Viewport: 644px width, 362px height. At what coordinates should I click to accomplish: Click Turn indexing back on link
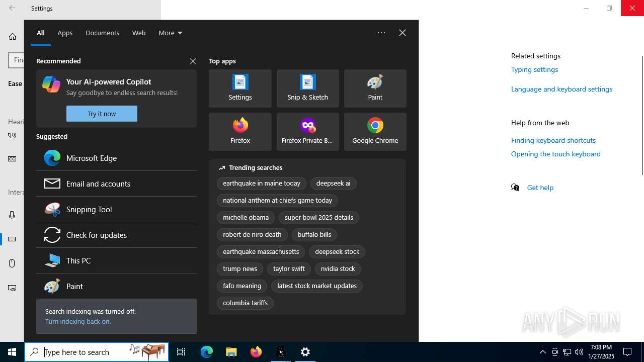point(78,321)
